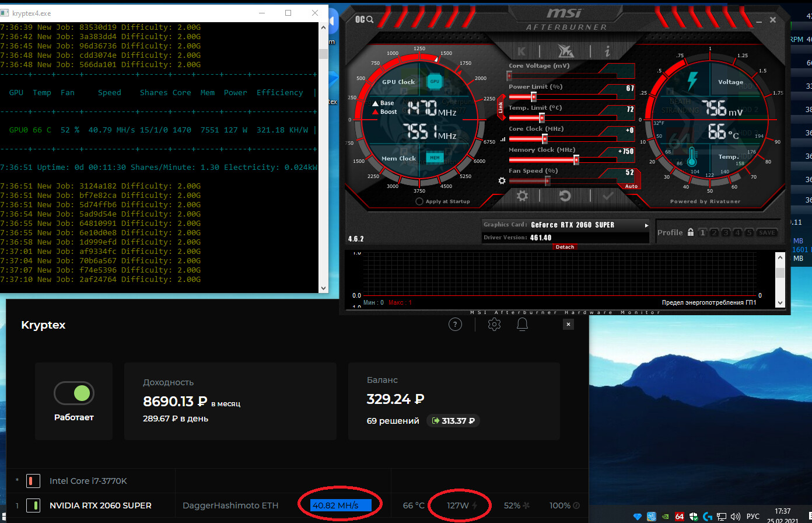Toggle the NVIDIA RTX 2060 SUPER mining indicator
The image size is (812, 523).
[33, 505]
